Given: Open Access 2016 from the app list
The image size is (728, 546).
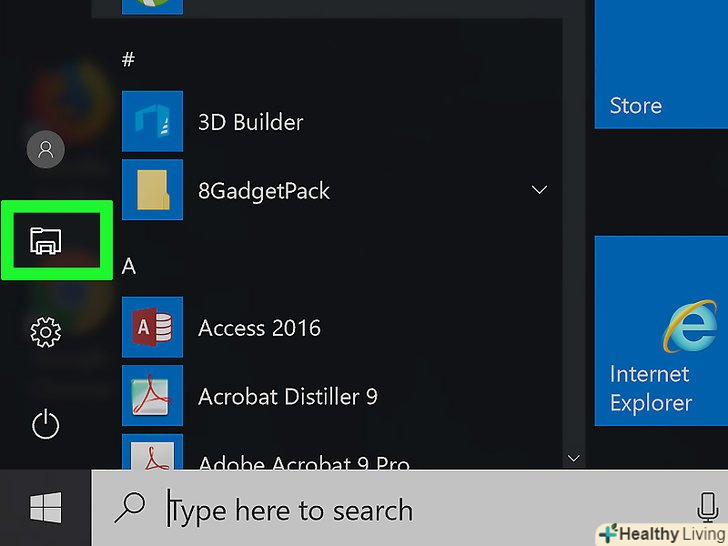Looking at the screenshot, I should point(259,328).
